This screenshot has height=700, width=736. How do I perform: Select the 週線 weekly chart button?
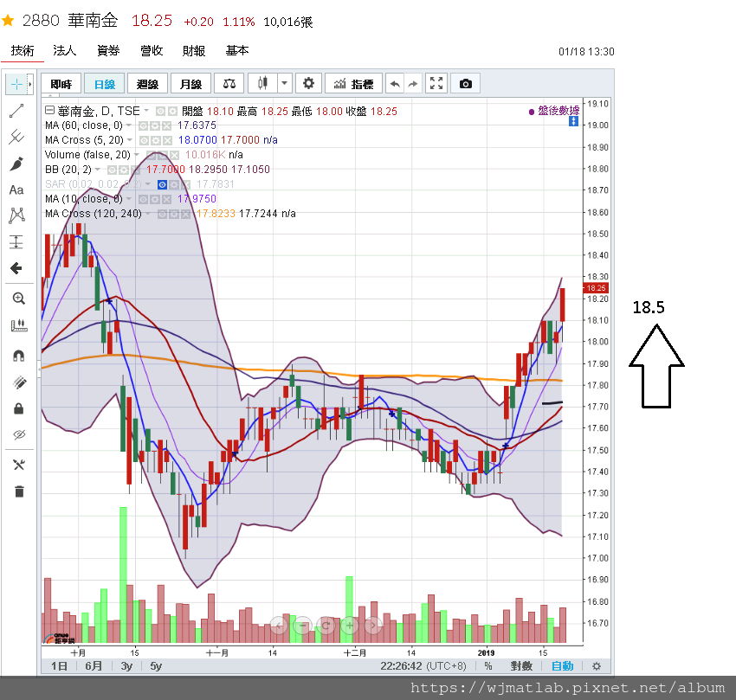147,84
